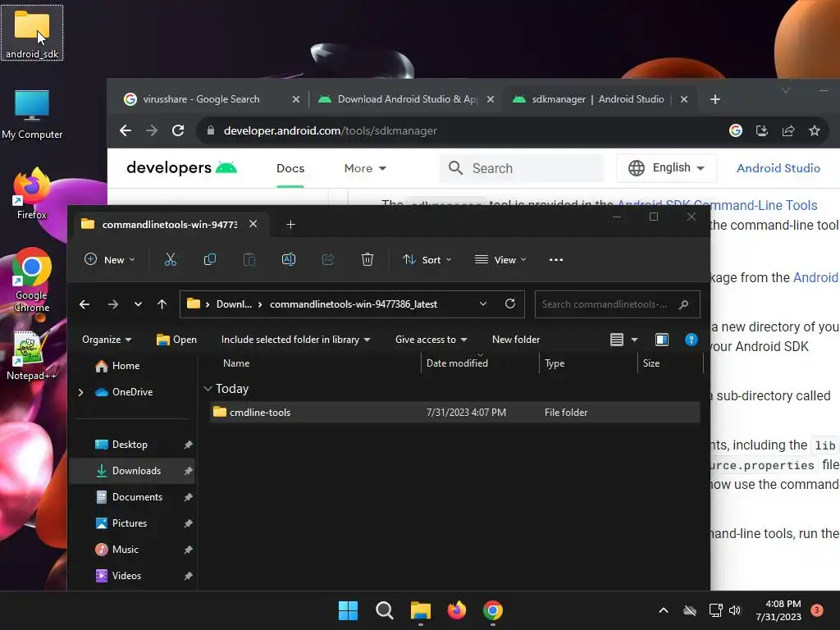Open the More menu on developers site

click(x=365, y=168)
